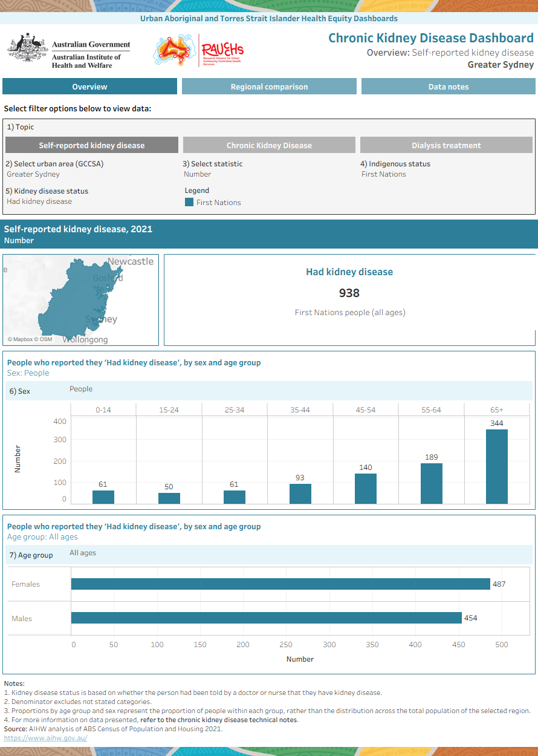The height and width of the screenshot is (756, 538).
Task: Switch to the Regional comparison tab
Action: [x=269, y=86]
